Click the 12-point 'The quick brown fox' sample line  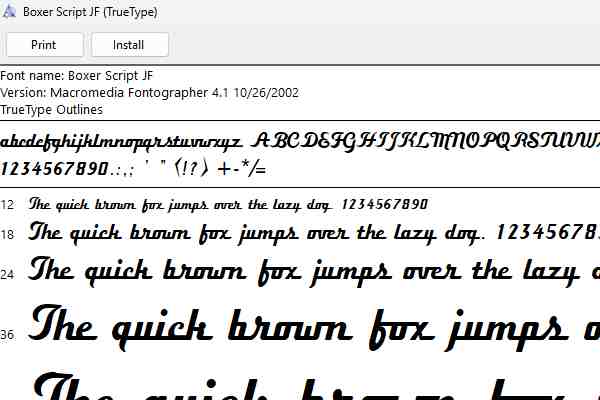pos(228,205)
